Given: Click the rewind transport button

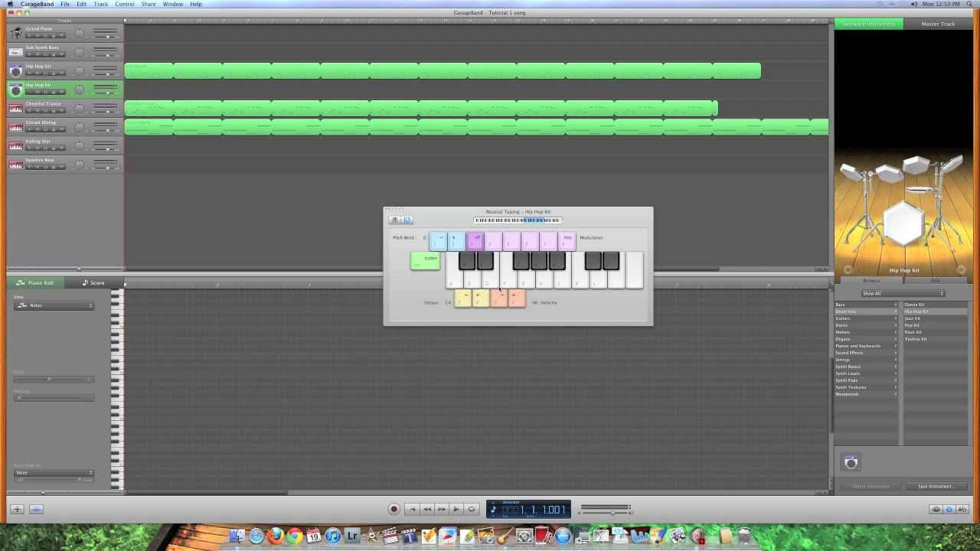Looking at the screenshot, I should click(x=427, y=509).
